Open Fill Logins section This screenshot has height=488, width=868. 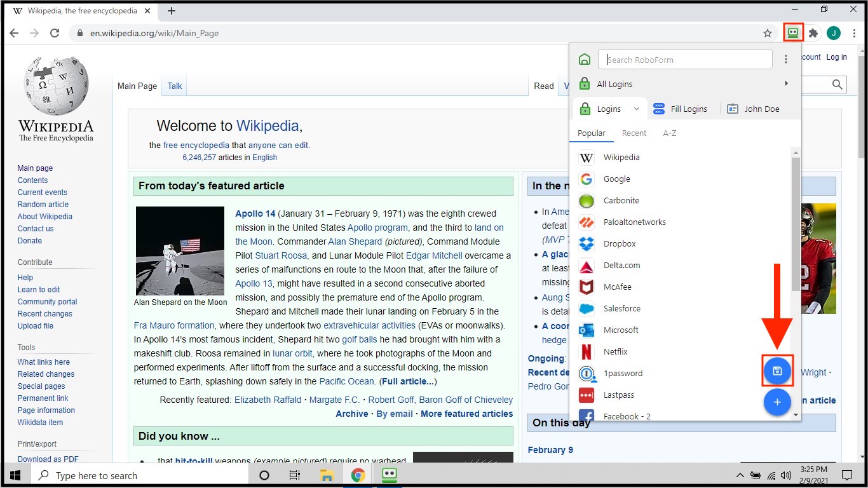pyautogui.click(x=681, y=109)
